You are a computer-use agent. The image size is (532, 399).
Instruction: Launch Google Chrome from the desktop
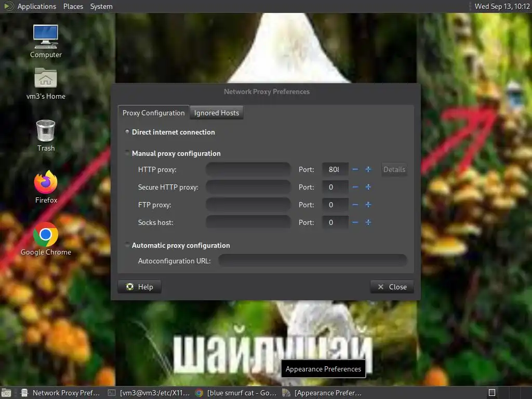pos(46,238)
